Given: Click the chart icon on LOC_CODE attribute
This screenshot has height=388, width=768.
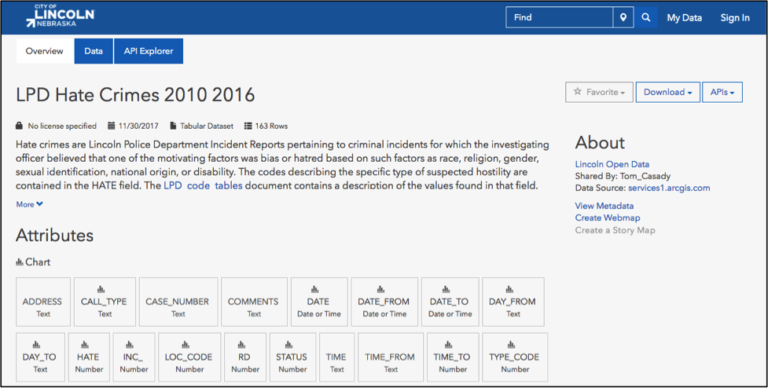Looking at the screenshot, I should tap(186, 344).
